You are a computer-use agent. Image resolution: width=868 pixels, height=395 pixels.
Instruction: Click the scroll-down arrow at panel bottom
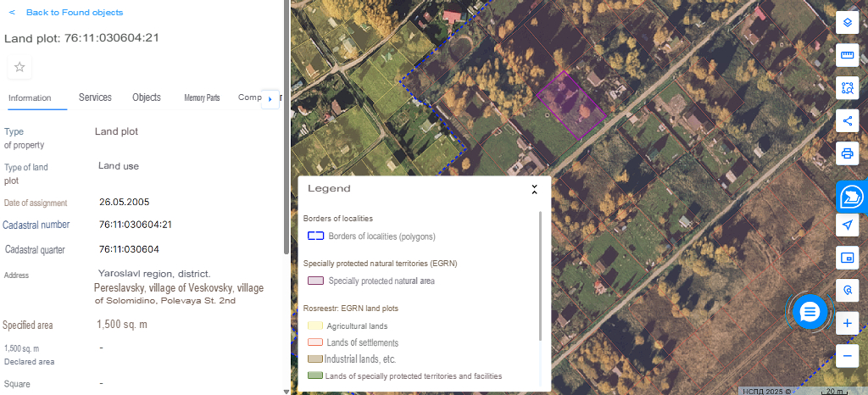click(x=287, y=392)
